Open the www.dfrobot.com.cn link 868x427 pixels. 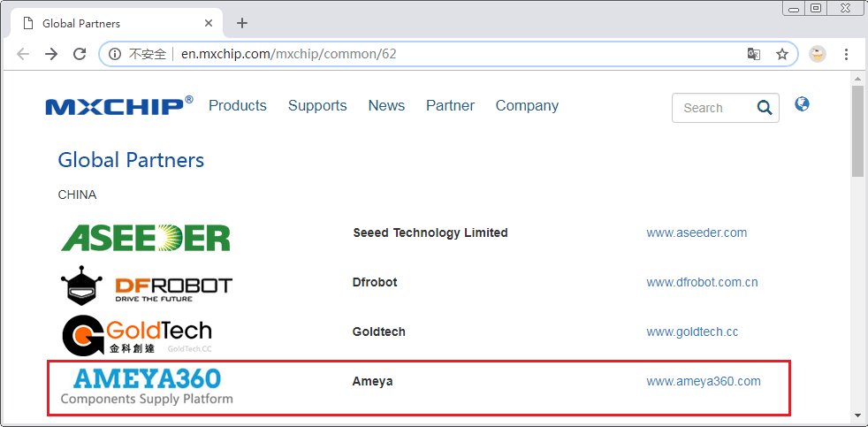702,283
